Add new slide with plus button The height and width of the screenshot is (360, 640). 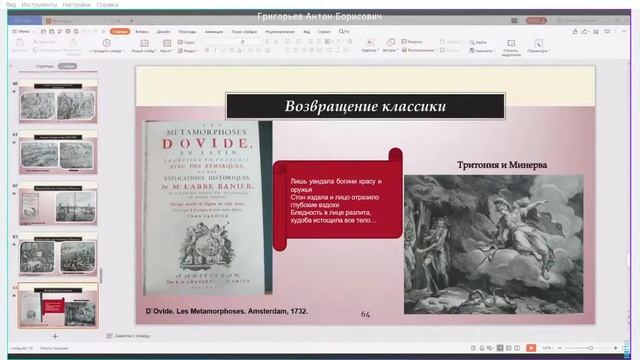click(x=55, y=336)
